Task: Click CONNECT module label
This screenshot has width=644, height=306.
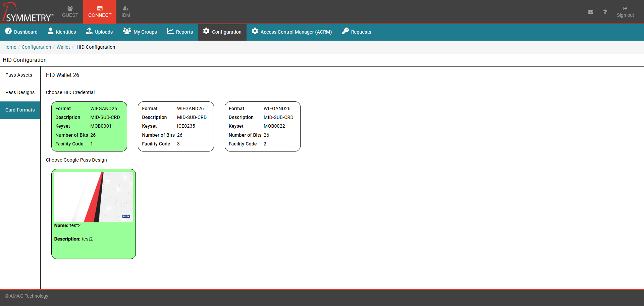Action: pyautogui.click(x=100, y=15)
